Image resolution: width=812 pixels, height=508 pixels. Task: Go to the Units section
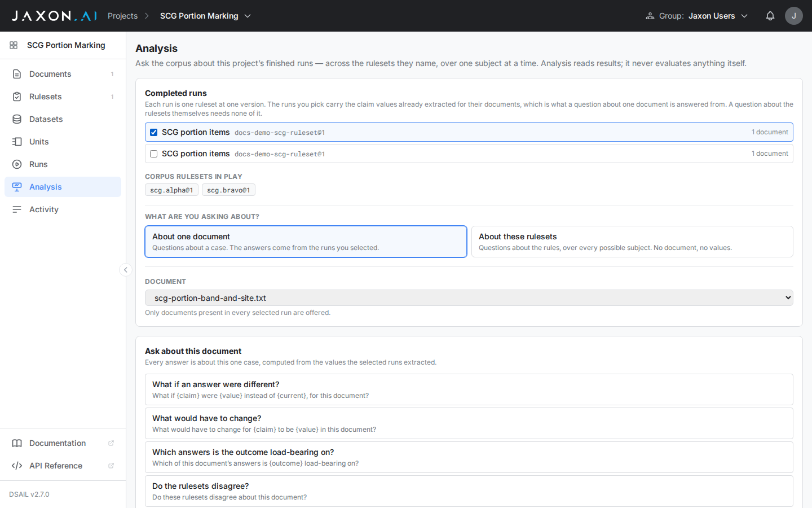[x=63, y=142]
